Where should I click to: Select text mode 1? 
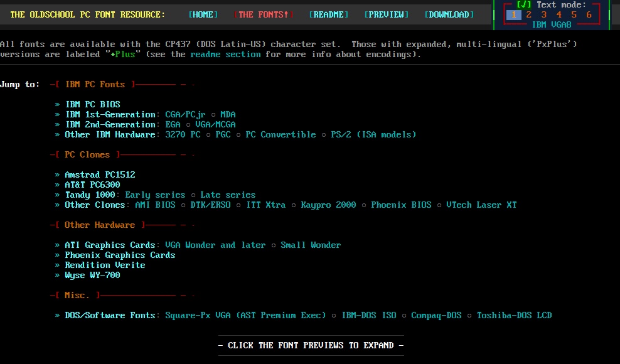point(513,14)
